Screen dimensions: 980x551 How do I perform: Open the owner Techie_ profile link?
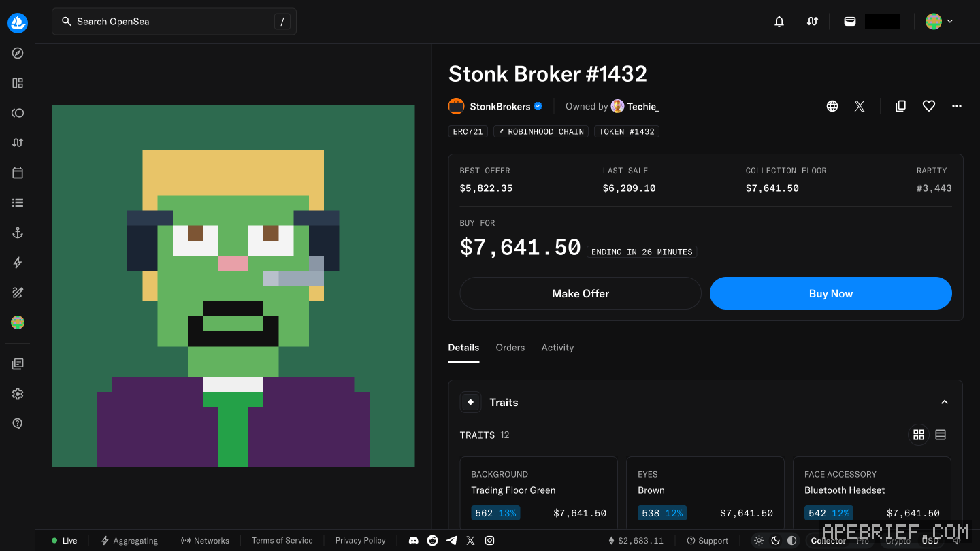(635, 106)
